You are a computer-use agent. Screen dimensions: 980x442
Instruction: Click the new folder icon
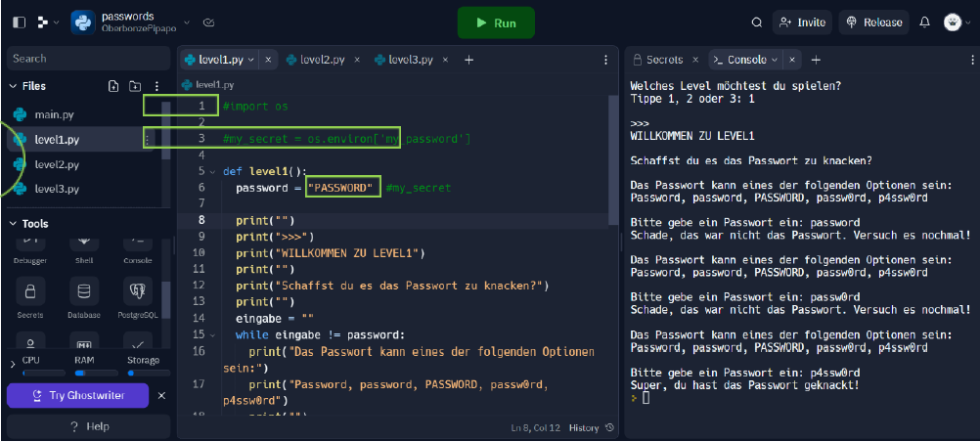point(135,86)
